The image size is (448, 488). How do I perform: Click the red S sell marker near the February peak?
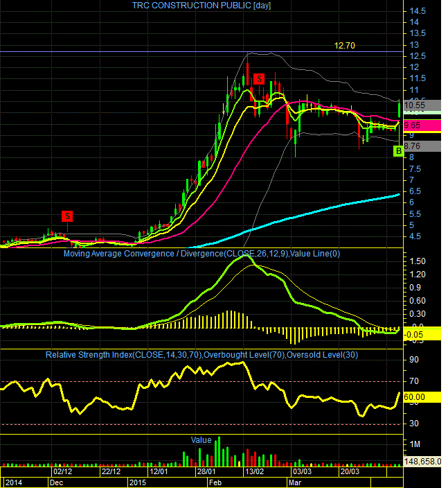(x=259, y=79)
